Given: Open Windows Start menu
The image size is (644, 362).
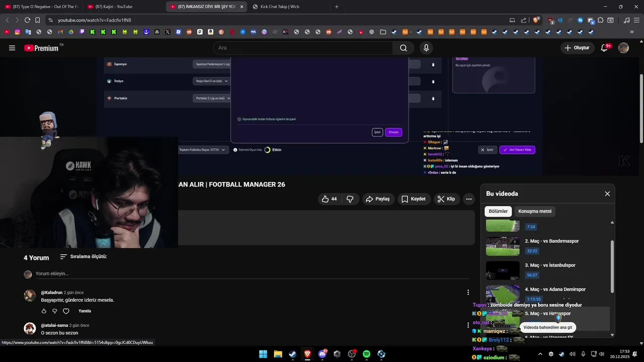Looking at the screenshot, I should (263, 354).
